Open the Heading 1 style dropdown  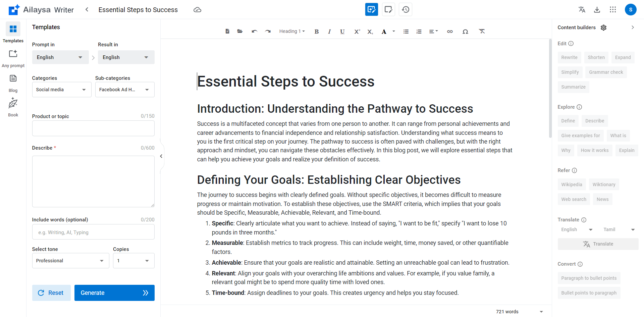tap(292, 31)
